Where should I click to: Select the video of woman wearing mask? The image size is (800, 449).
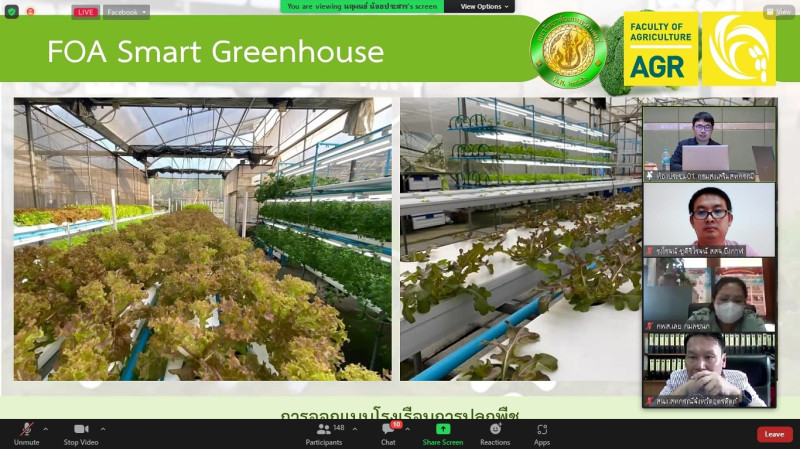(x=709, y=294)
